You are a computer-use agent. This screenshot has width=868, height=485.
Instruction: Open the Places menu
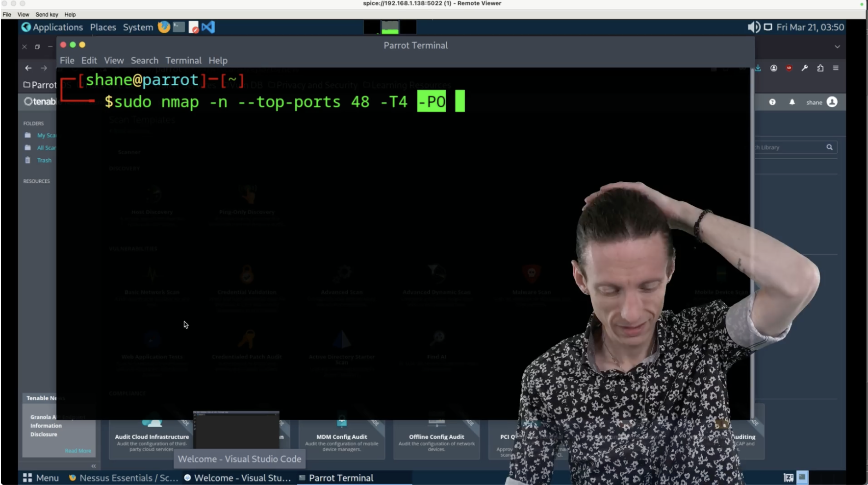click(x=103, y=27)
